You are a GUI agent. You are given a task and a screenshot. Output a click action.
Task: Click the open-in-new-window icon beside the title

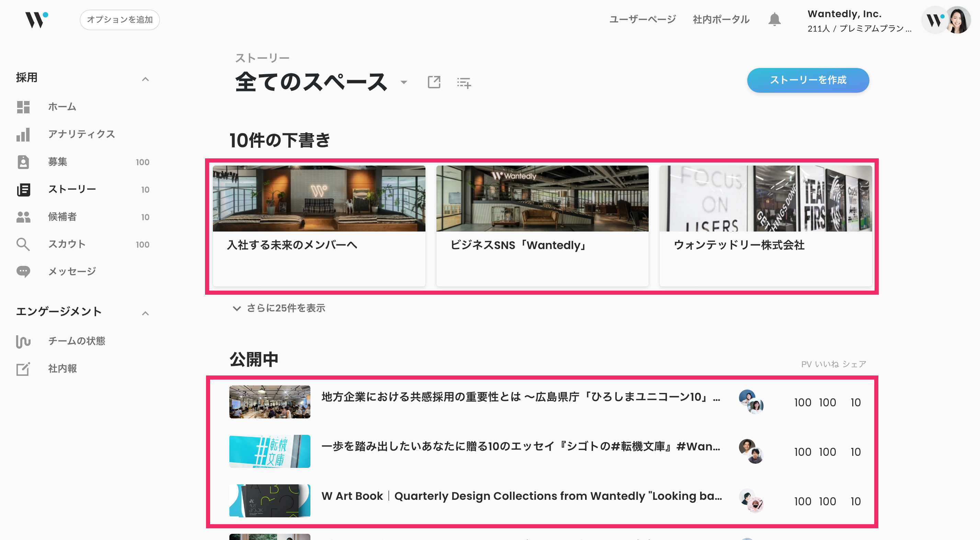point(434,82)
